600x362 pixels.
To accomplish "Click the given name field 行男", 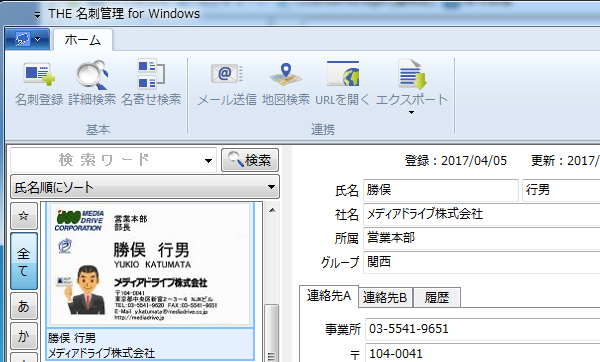I will [x=561, y=190].
